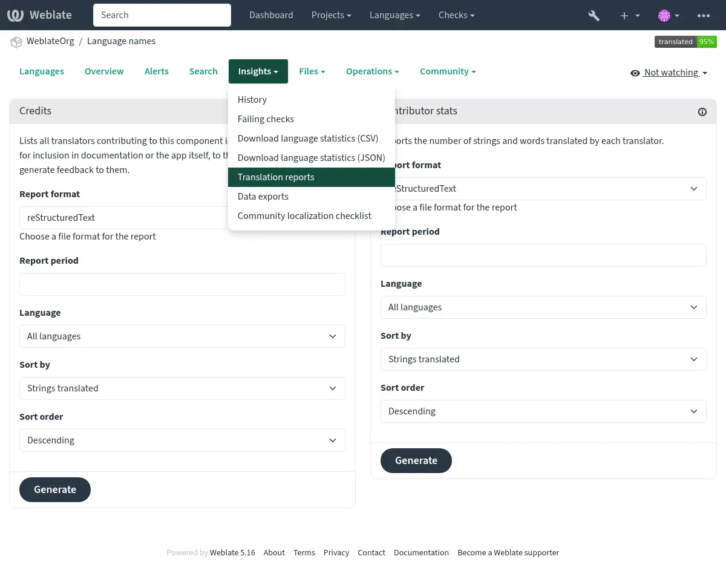
Task: Open the plus add menu
Action: [x=629, y=15]
